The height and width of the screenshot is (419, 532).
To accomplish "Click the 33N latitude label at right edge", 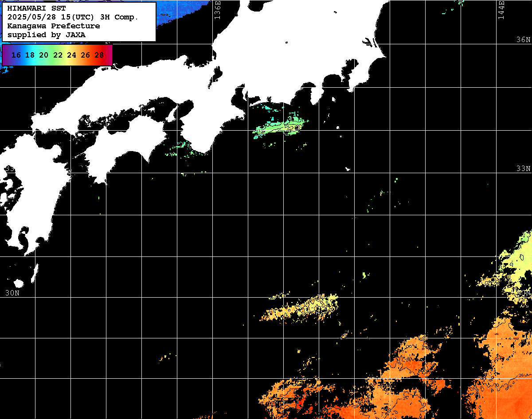I will click(523, 168).
